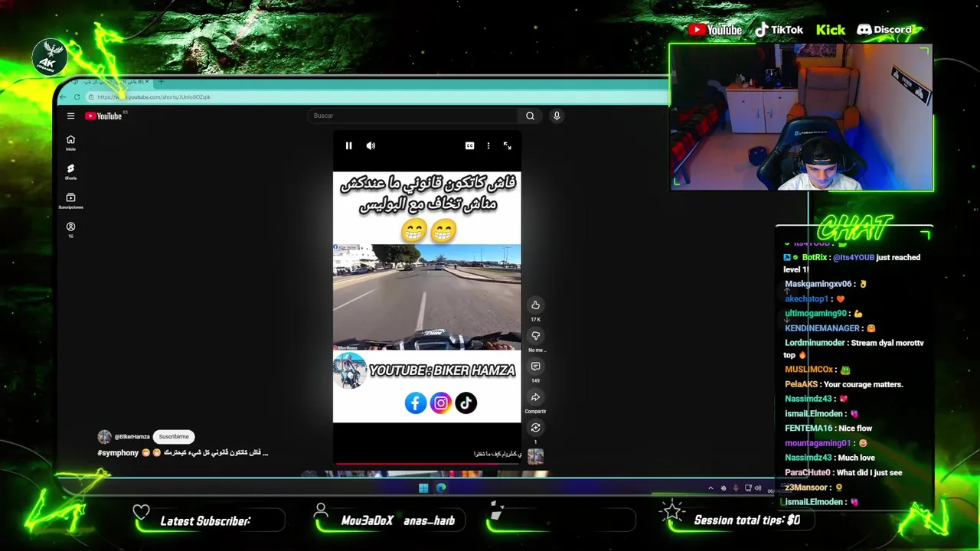This screenshot has width=980, height=551.
Task: Click the magnifying glass search button
Action: [x=530, y=116]
